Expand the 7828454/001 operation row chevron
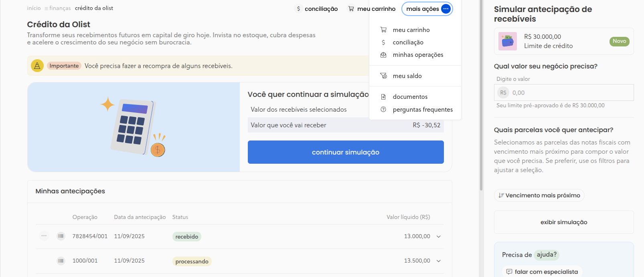Viewport: 644px width, 277px height. [x=439, y=237]
